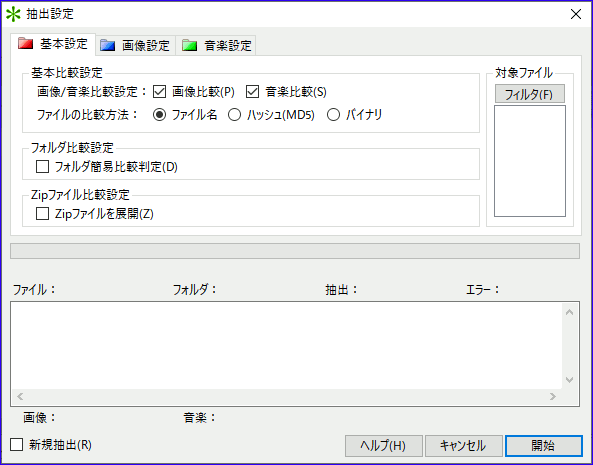Uncheck the 画像比較(P) checkbox
Image resolution: width=593 pixels, height=465 pixels.
(x=159, y=92)
